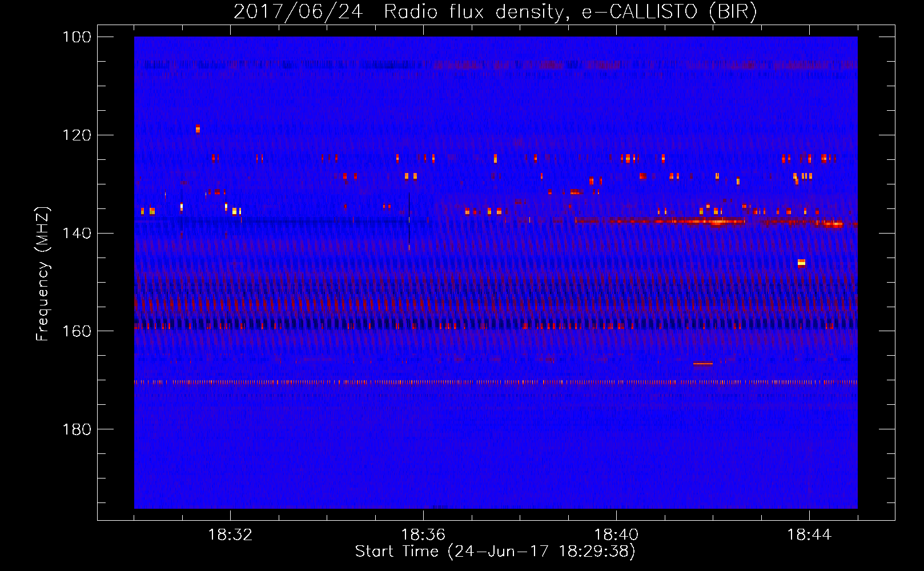The height and width of the screenshot is (571, 924).
Task: Click the isolated bright spot near 119 MHz
Action: [198, 128]
